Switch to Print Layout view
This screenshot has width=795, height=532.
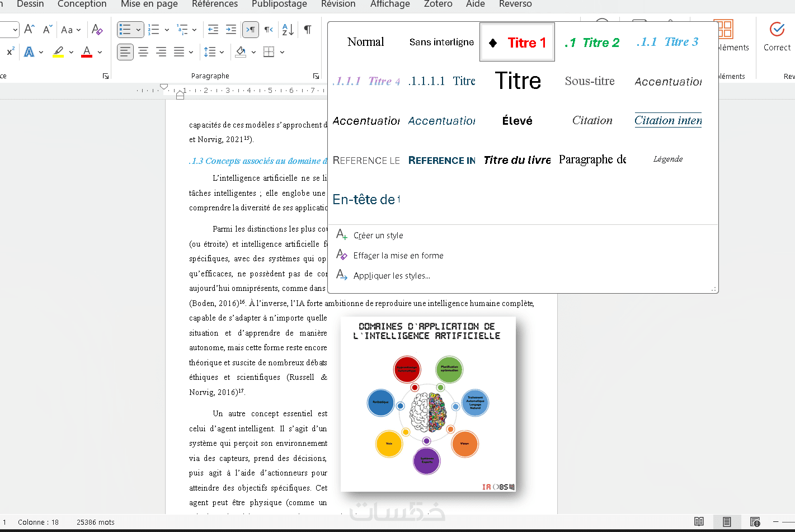pyautogui.click(x=727, y=522)
